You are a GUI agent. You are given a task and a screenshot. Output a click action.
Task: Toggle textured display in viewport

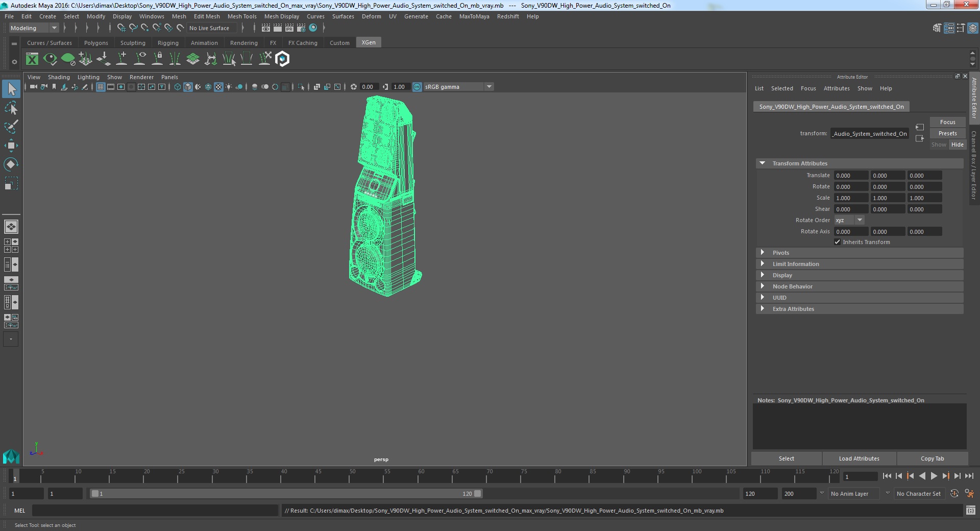(x=218, y=87)
